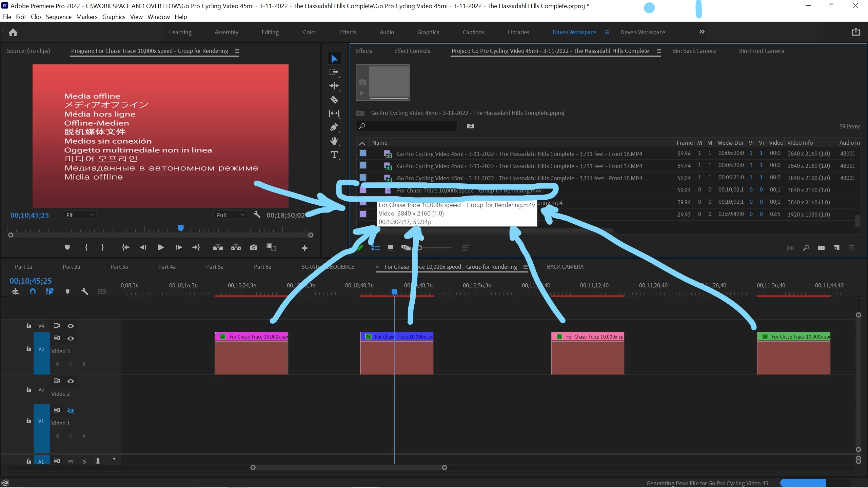Image resolution: width=868 pixels, height=488 pixels.
Task: Expand the workspace overflow chevron
Action: [x=702, y=32]
